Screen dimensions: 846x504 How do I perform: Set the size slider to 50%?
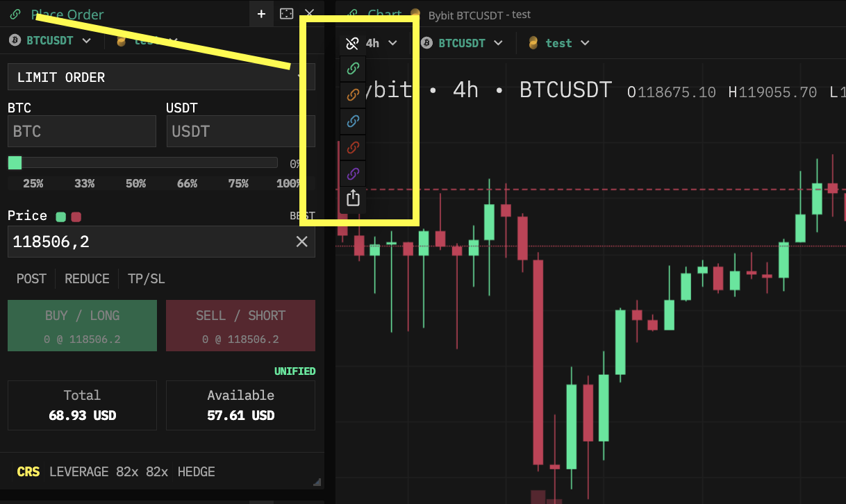point(135,184)
